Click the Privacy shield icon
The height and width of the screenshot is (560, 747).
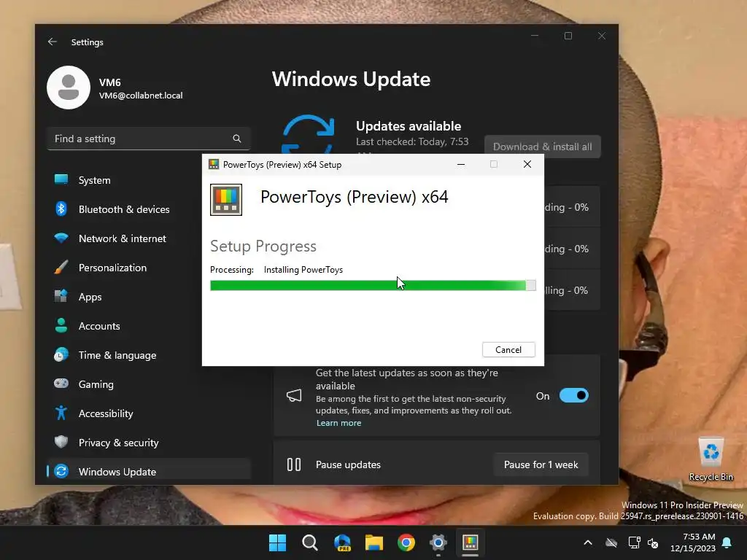61,442
